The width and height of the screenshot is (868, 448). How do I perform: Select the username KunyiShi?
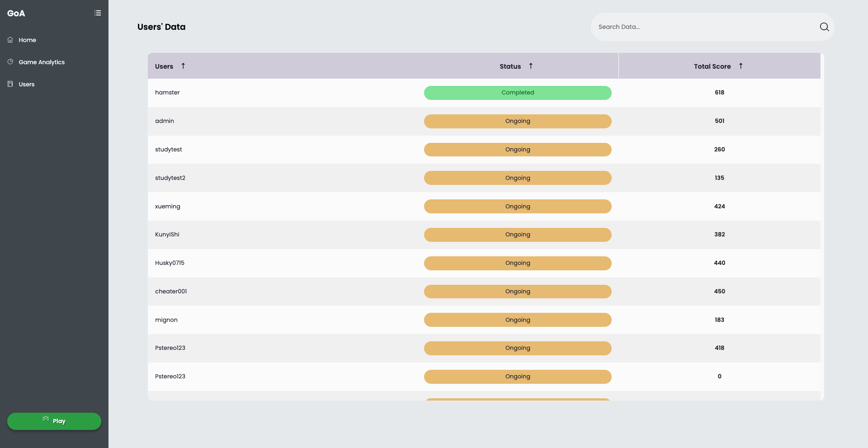tap(167, 235)
